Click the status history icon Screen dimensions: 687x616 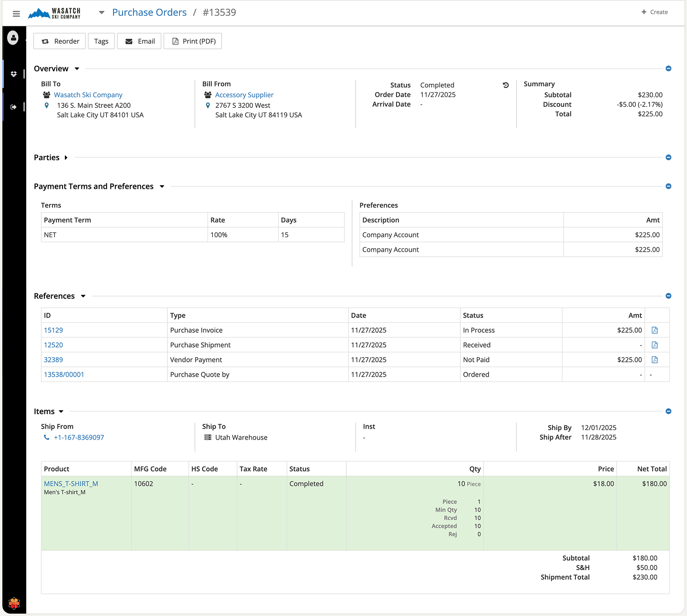[x=506, y=85]
